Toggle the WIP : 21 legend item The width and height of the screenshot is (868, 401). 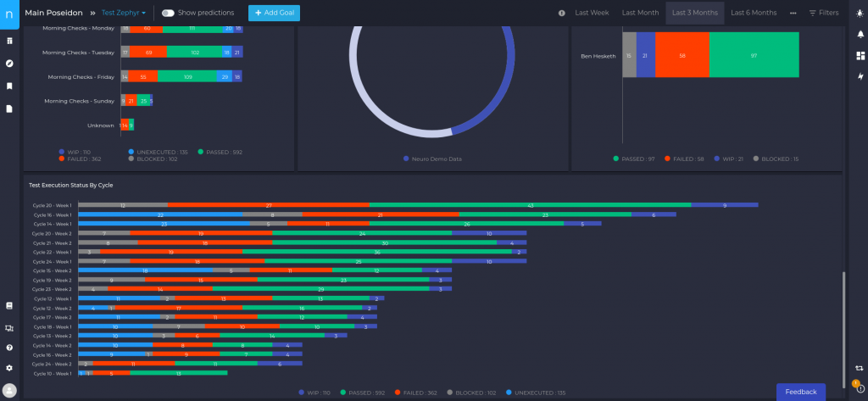[729, 159]
